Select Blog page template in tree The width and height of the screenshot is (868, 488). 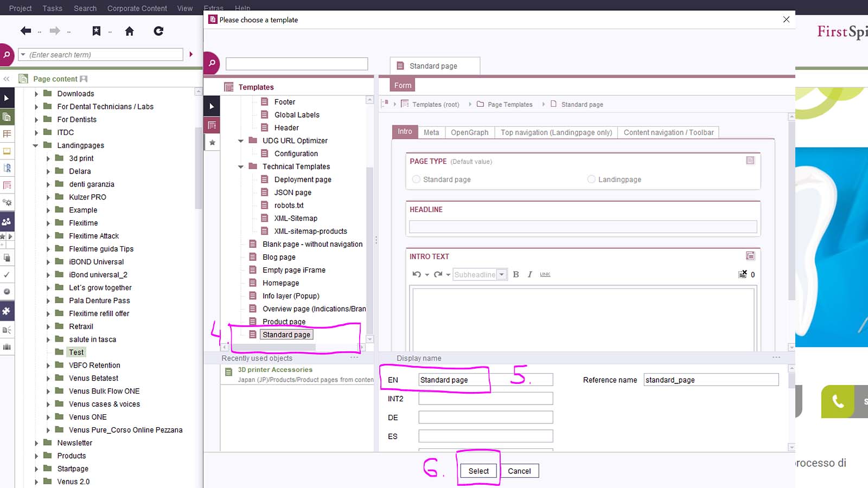[279, 257]
